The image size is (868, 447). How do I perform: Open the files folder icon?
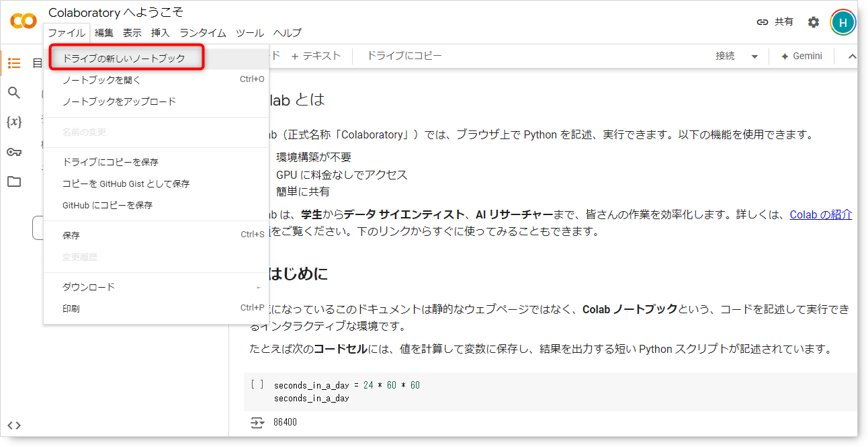tap(14, 181)
